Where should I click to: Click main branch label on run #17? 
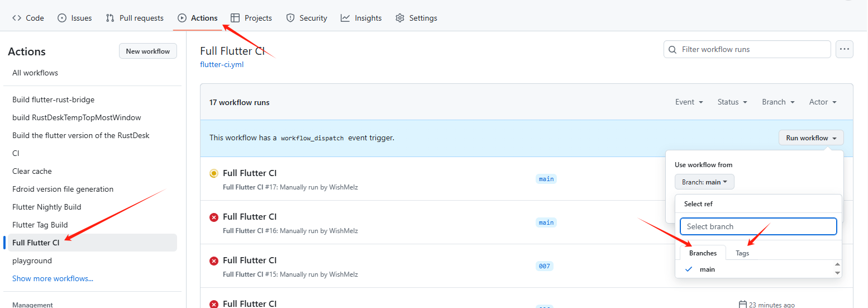pos(546,179)
